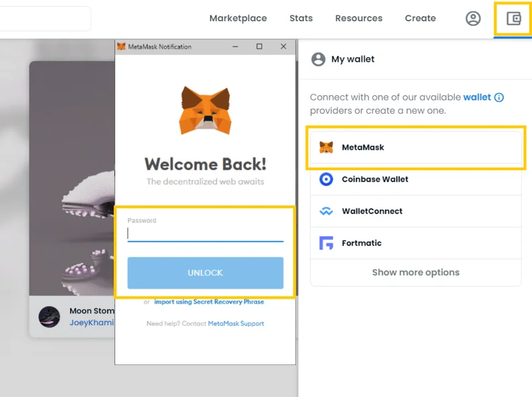Close the MetaMask Notification window
This screenshot has width=532, height=397.
pos(283,47)
